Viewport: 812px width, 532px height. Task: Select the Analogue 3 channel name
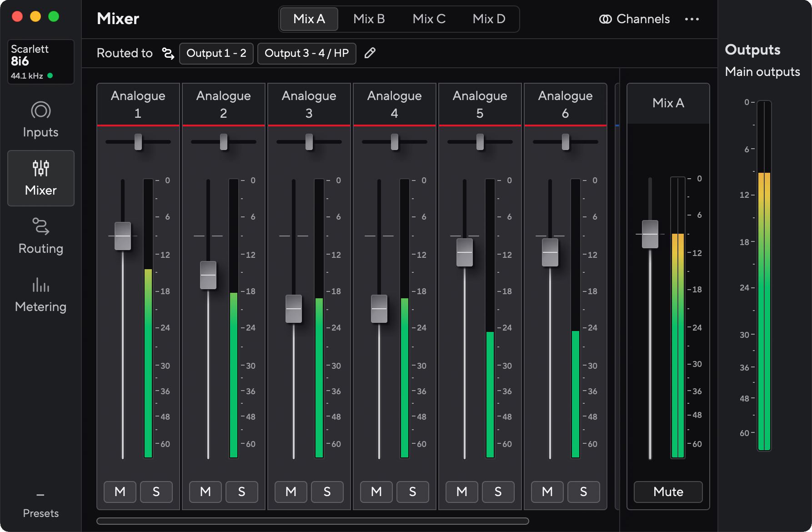click(x=309, y=104)
